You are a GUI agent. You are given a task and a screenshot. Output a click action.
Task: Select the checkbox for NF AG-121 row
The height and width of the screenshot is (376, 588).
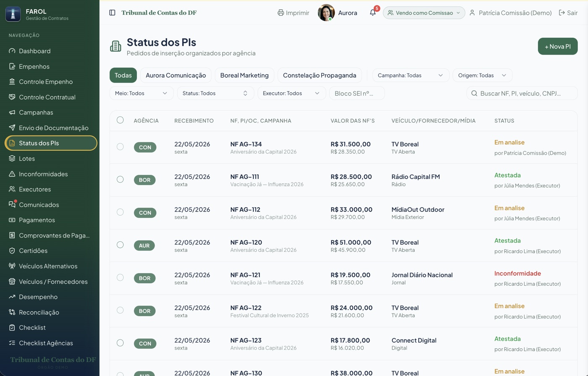tap(120, 277)
